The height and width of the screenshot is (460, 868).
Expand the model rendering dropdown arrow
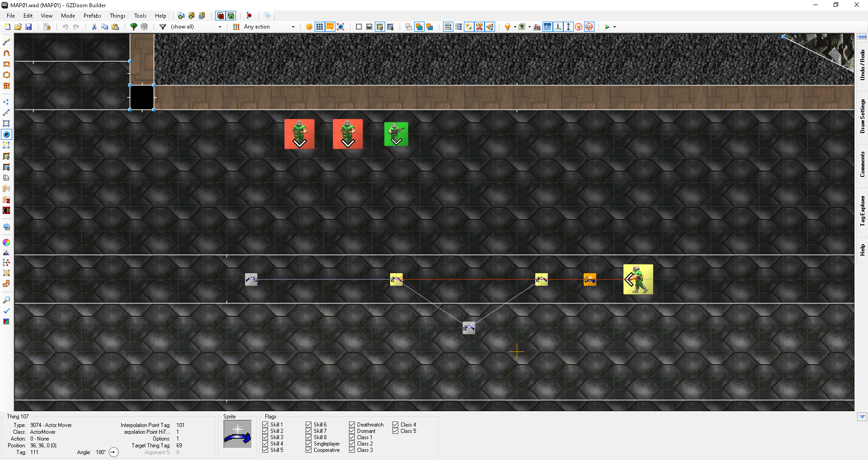(529, 27)
